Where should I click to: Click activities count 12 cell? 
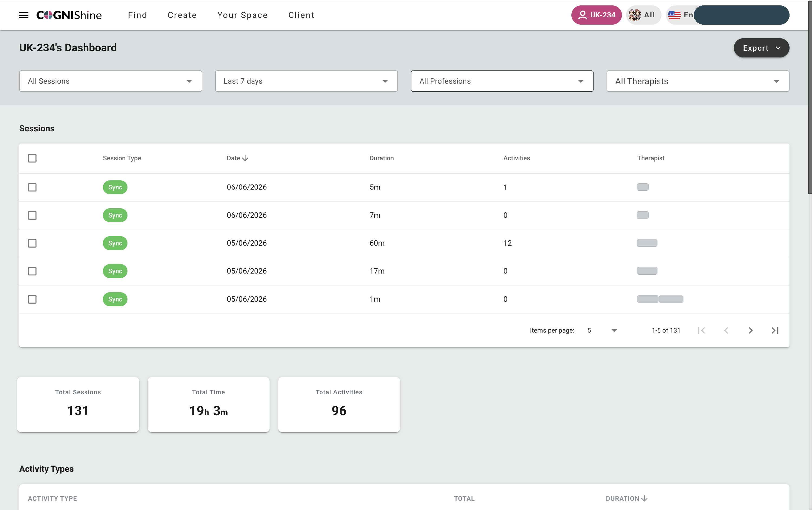point(507,243)
